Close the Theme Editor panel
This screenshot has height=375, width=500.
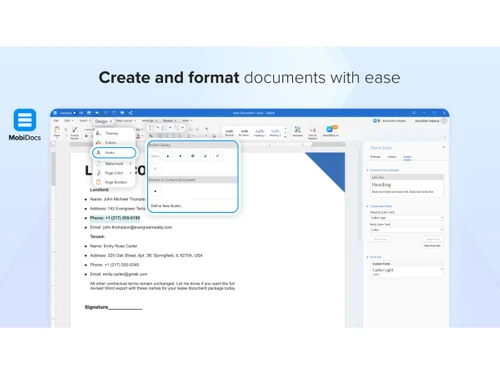[443, 147]
